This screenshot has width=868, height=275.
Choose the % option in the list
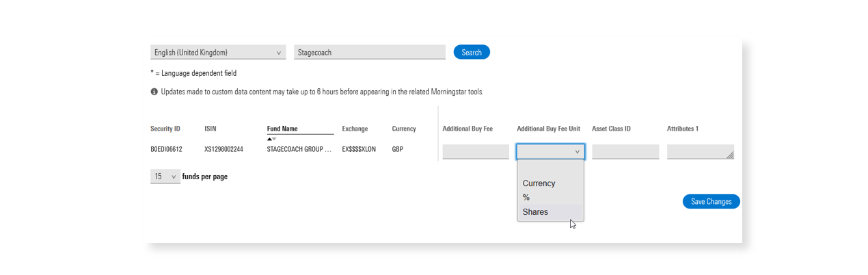pyautogui.click(x=526, y=198)
